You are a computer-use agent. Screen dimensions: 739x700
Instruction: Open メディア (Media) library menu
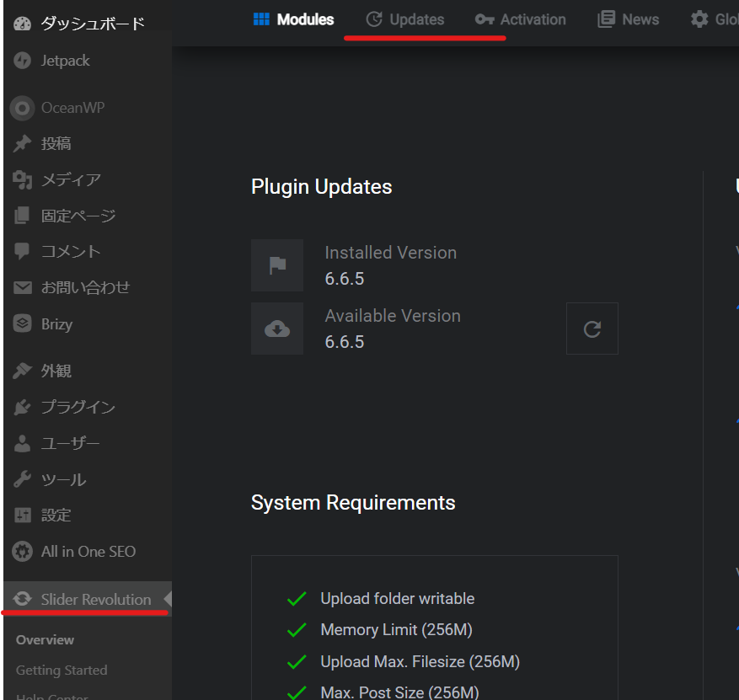[70, 180]
